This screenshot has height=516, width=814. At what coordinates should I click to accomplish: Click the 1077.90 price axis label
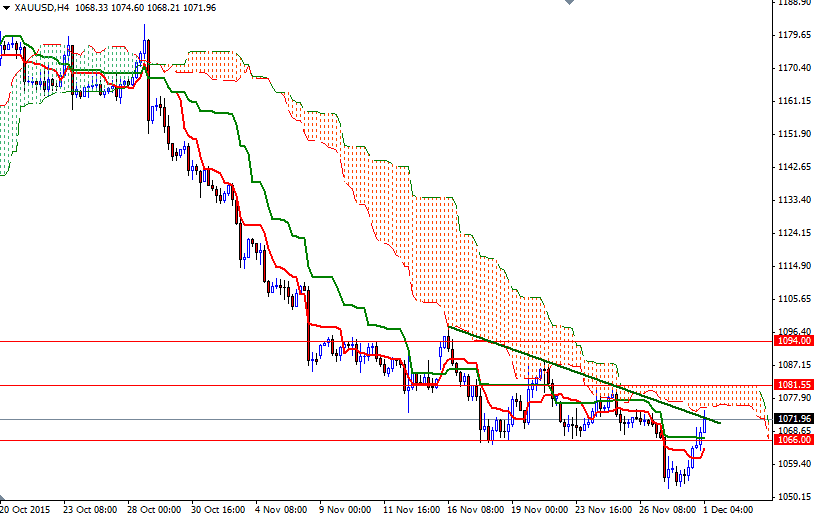794,398
